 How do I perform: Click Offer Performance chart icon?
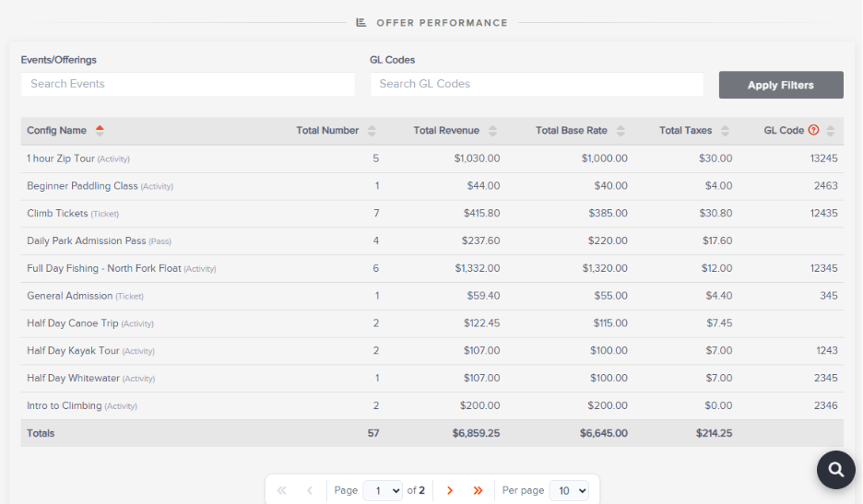point(361,22)
